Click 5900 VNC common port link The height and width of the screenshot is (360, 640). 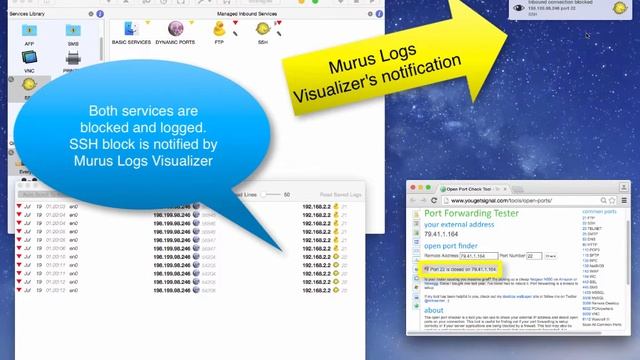590,314
